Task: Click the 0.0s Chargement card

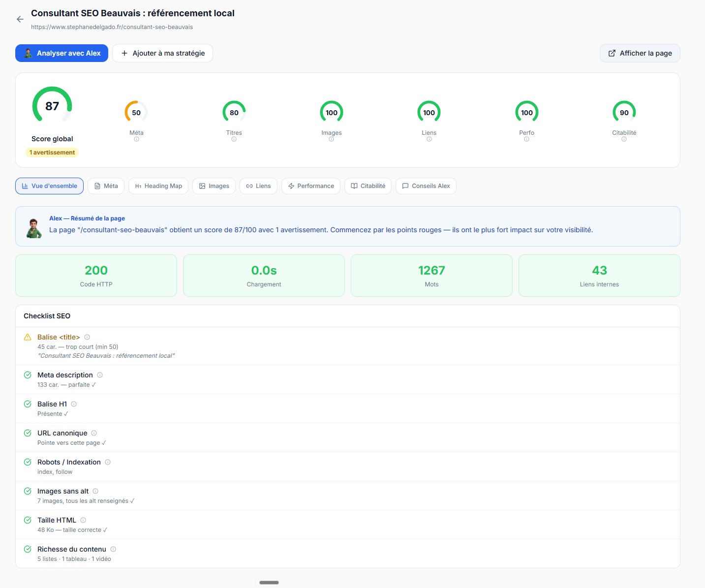Action: click(x=264, y=276)
